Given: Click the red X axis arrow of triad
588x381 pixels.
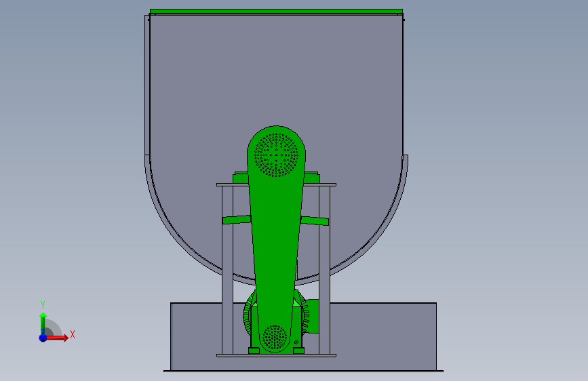Looking at the screenshot, I should [x=57, y=338].
